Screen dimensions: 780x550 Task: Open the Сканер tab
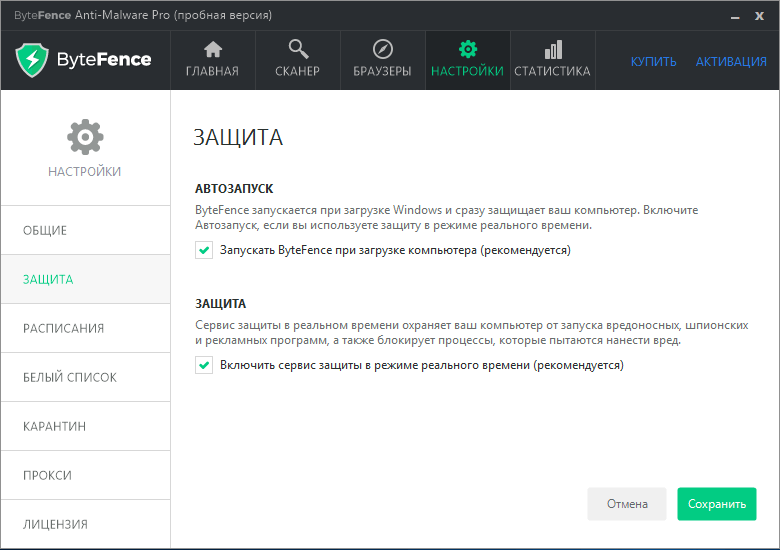(297, 60)
